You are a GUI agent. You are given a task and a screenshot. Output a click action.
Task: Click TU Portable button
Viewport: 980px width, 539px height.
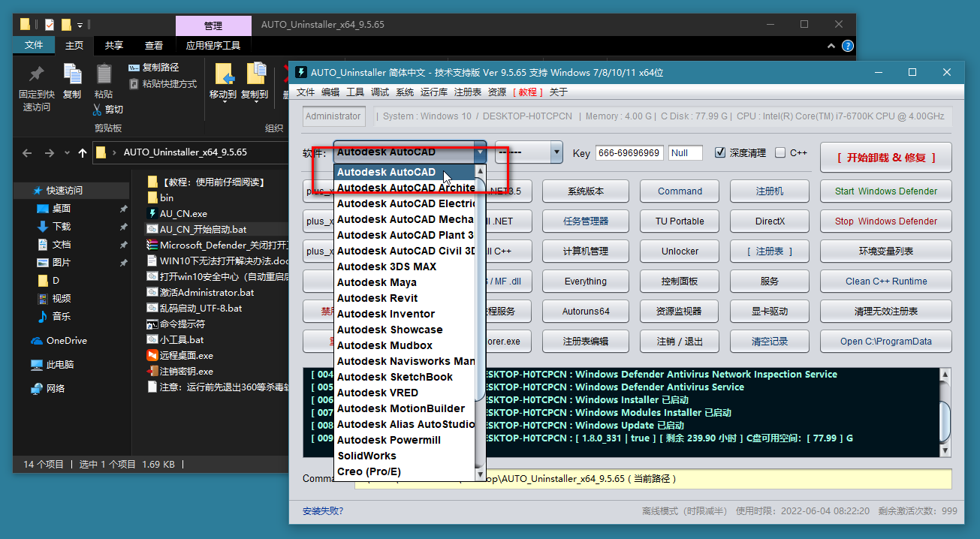point(680,221)
